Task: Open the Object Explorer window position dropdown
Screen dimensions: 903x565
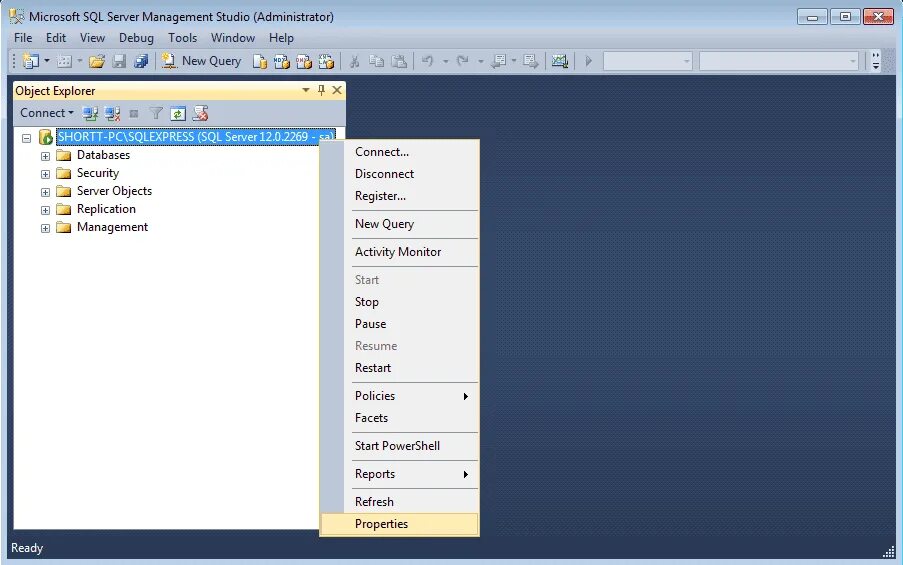Action: [x=306, y=90]
